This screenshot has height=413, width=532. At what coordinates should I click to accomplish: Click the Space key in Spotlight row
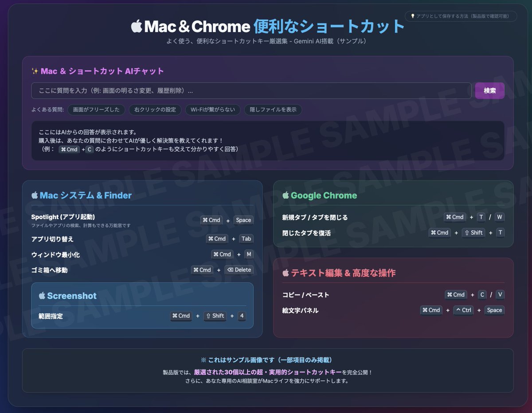pyautogui.click(x=243, y=220)
